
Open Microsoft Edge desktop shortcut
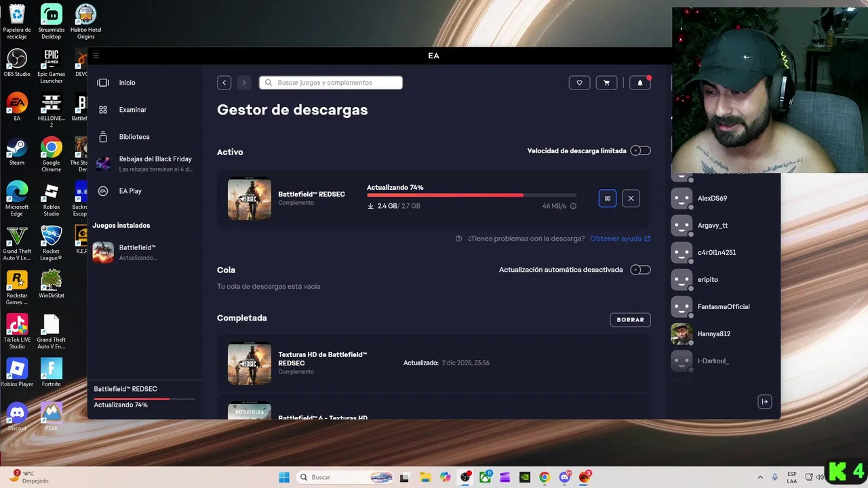click(x=17, y=199)
